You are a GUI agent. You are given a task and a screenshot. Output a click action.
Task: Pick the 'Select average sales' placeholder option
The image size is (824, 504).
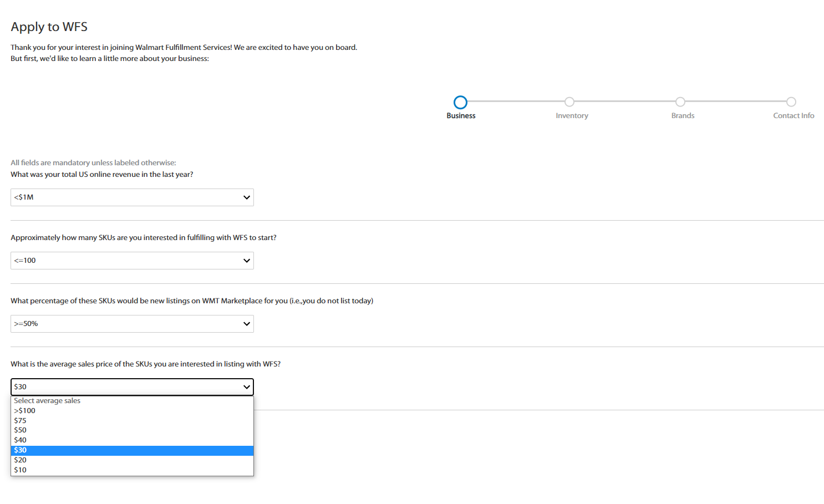click(132, 401)
